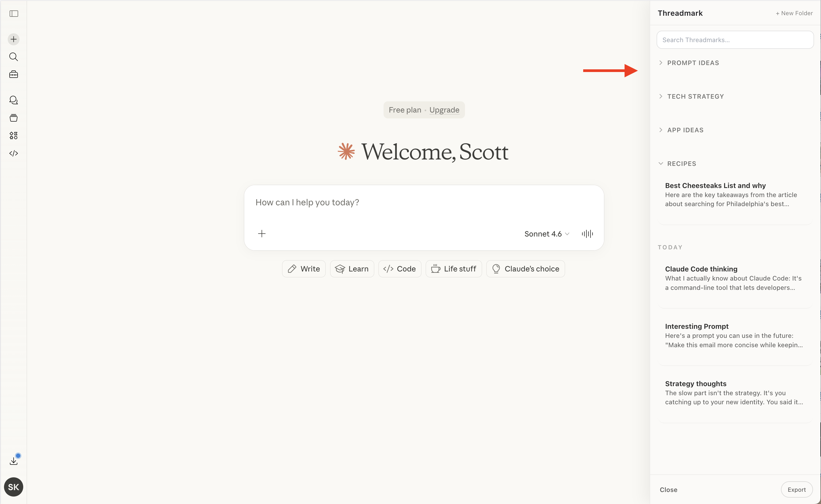
Task: Toggle the sidebar panel icon
Action: (x=14, y=14)
